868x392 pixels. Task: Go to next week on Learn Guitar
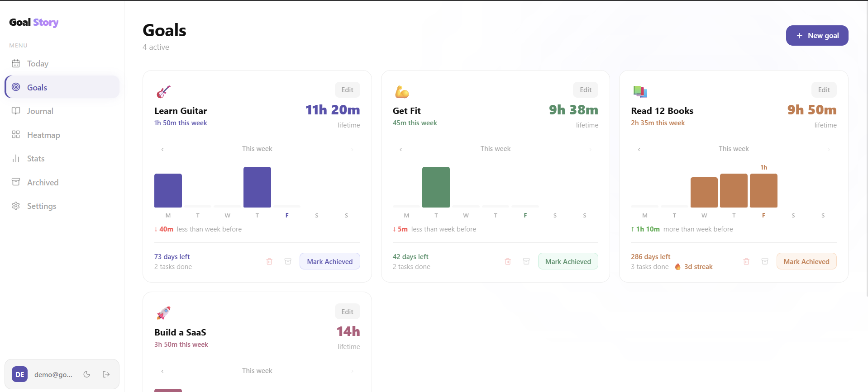[352, 149]
